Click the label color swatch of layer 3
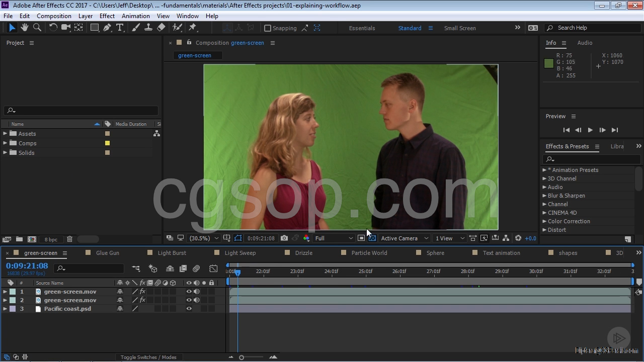The width and height of the screenshot is (644, 362). point(13,309)
